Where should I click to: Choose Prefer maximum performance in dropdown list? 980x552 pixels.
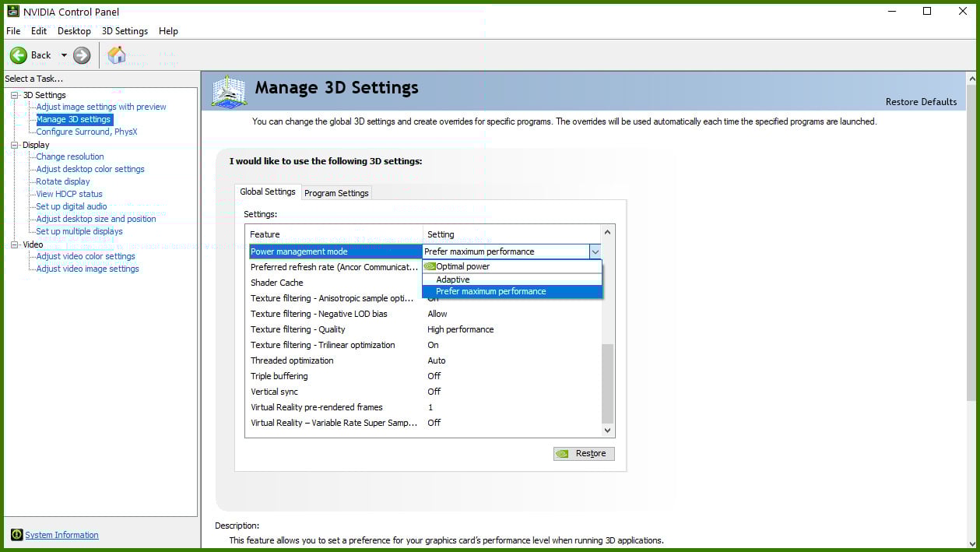click(512, 291)
